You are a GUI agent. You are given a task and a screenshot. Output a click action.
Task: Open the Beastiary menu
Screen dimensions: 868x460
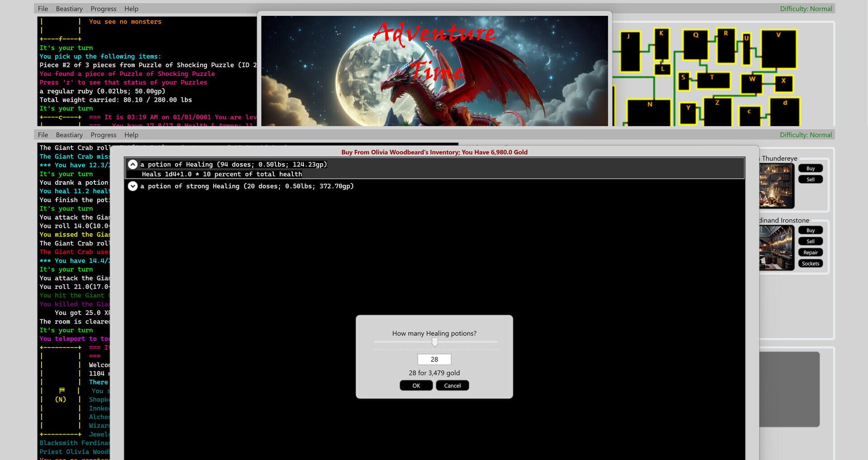tap(69, 135)
